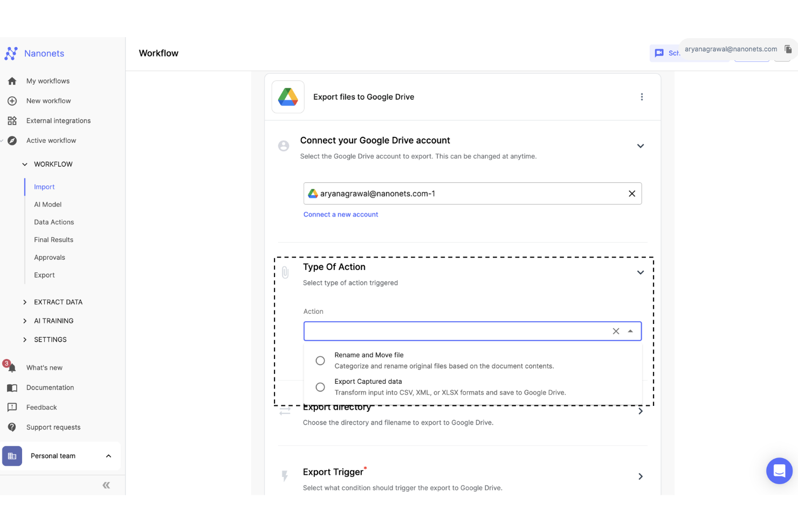
Task: Open the chat support bubble
Action: tap(779, 471)
